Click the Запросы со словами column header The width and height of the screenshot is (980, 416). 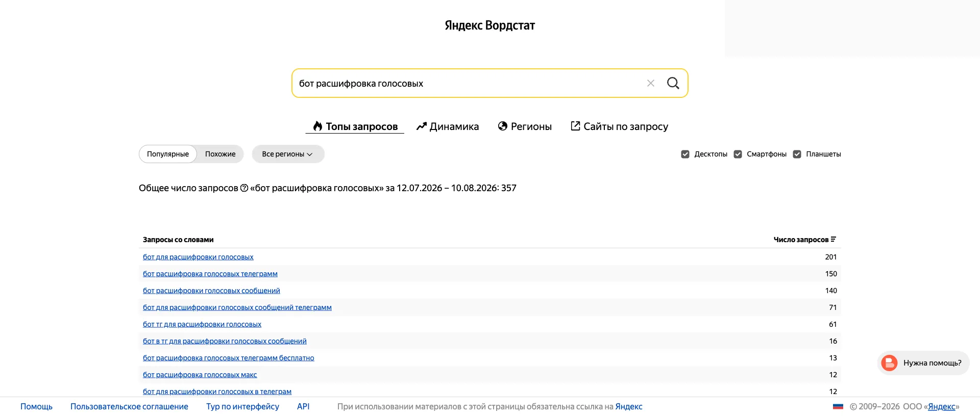pyautogui.click(x=178, y=240)
